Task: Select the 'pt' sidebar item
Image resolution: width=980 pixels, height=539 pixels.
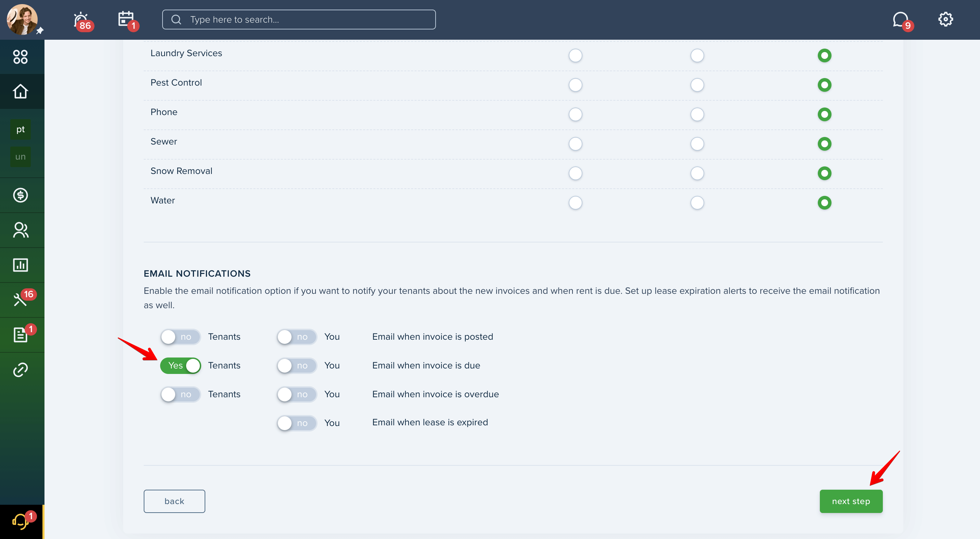Action: tap(21, 129)
